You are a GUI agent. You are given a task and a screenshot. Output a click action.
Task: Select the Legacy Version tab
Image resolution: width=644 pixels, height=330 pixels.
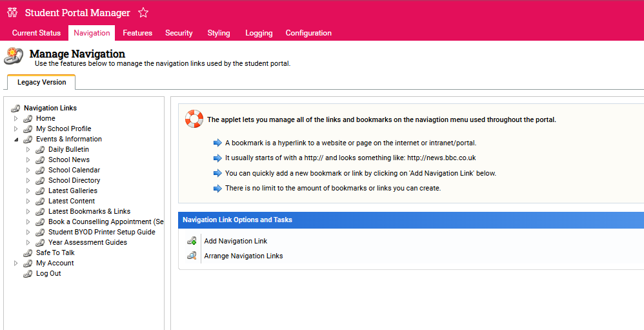click(x=41, y=82)
